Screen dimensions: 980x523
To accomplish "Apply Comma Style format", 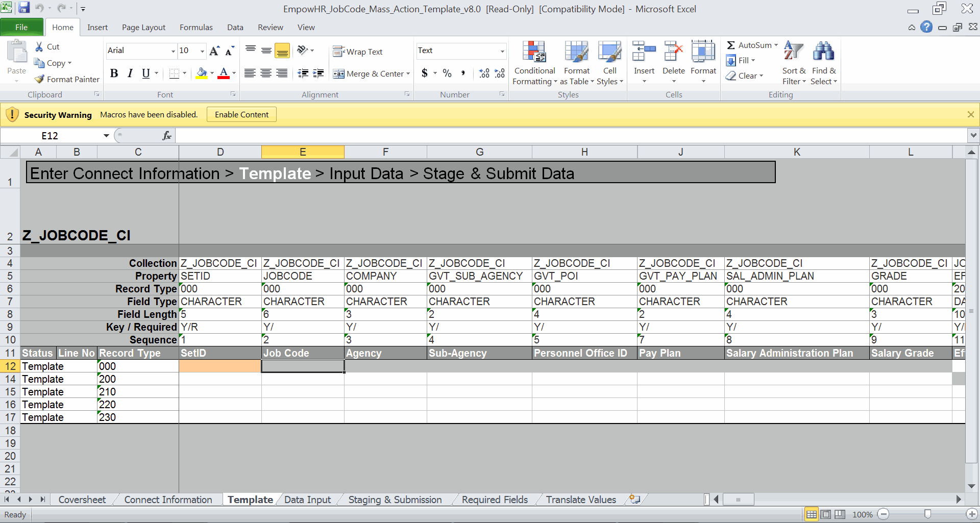I will coord(463,73).
